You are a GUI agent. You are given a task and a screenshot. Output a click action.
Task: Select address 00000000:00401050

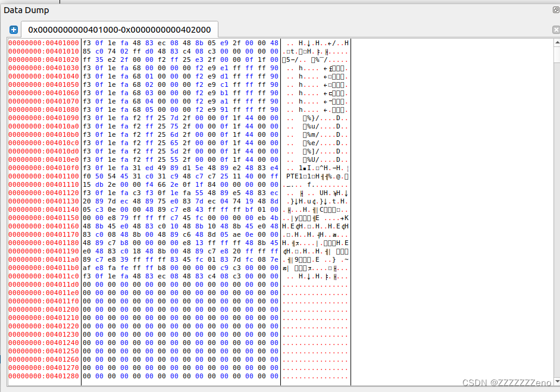pos(43,84)
